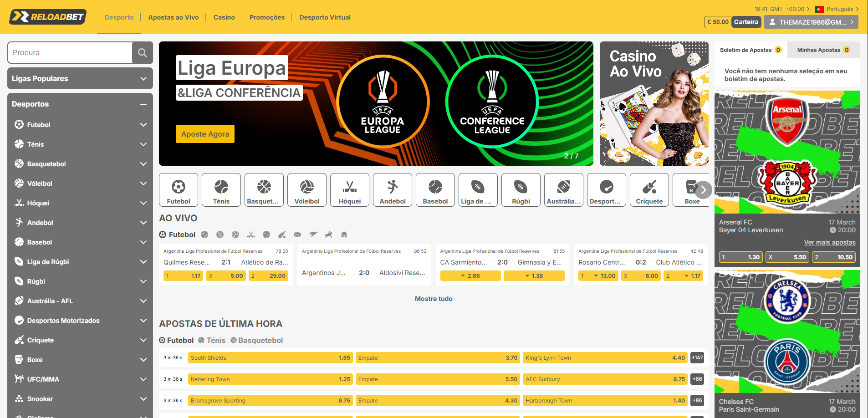Collapse the Desportos sidebar section
The image size is (868, 418).
point(143,104)
